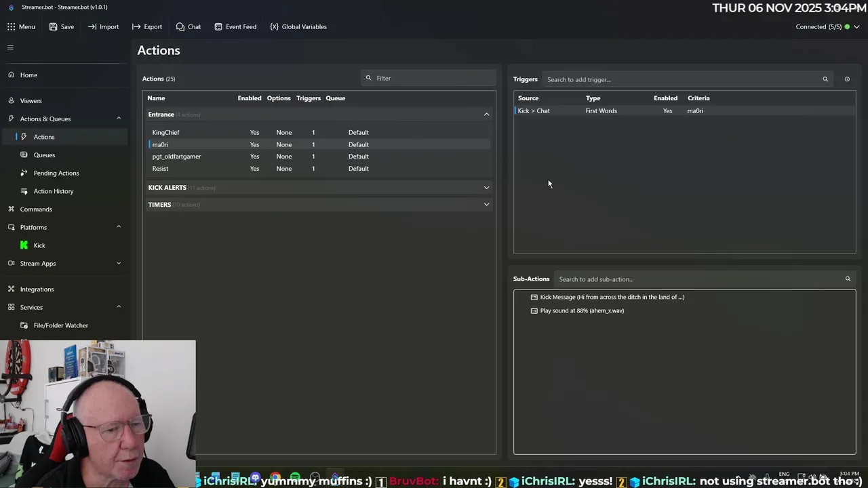
Task: Click the triggers search magnifier icon
Action: coord(825,79)
